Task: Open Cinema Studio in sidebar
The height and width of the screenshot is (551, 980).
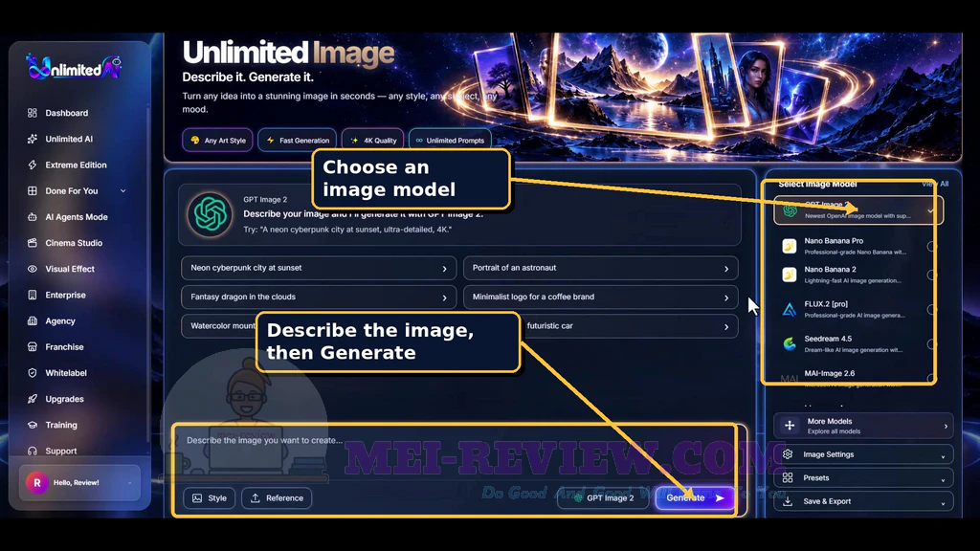Action: [x=73, y=243]
